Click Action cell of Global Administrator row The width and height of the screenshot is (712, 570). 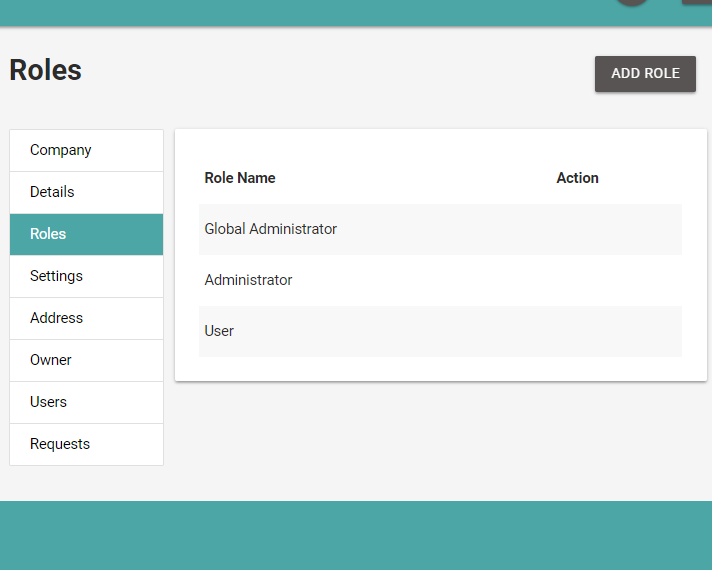click(x=578, y=229)
